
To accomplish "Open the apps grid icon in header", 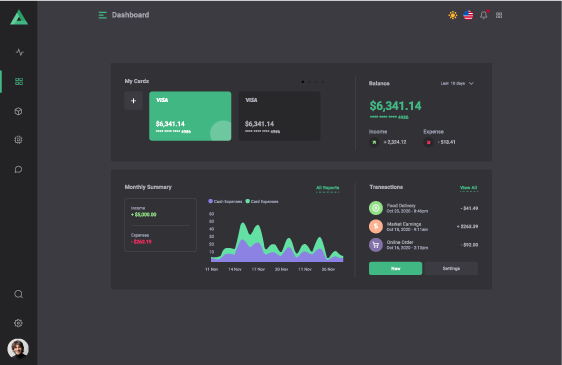I will (x=499, y=15).
